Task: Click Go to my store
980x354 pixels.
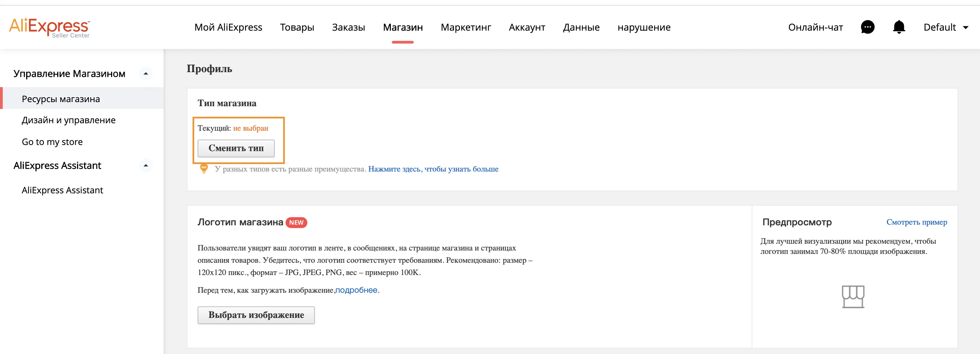Action: tap(52, 142)
